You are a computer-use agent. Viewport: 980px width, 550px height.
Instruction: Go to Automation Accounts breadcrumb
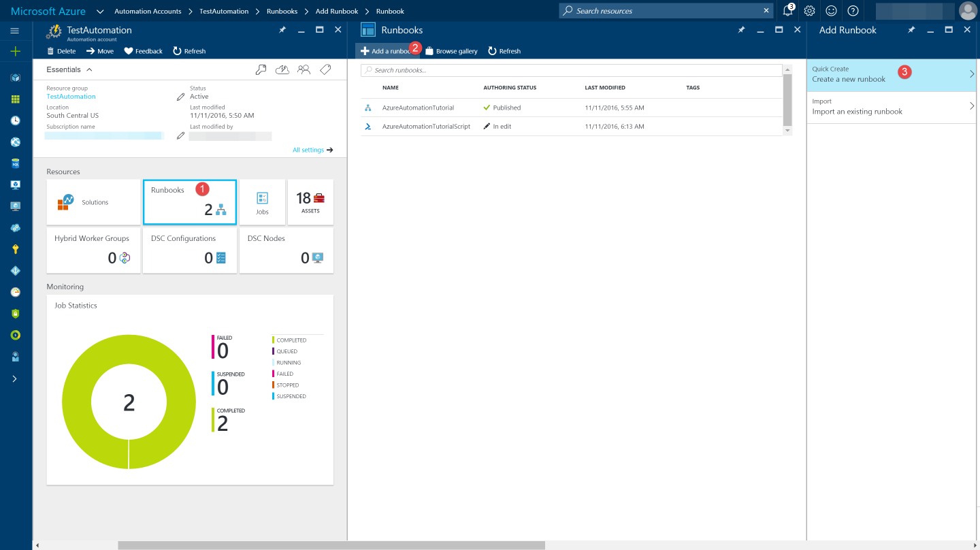(148, 12)
